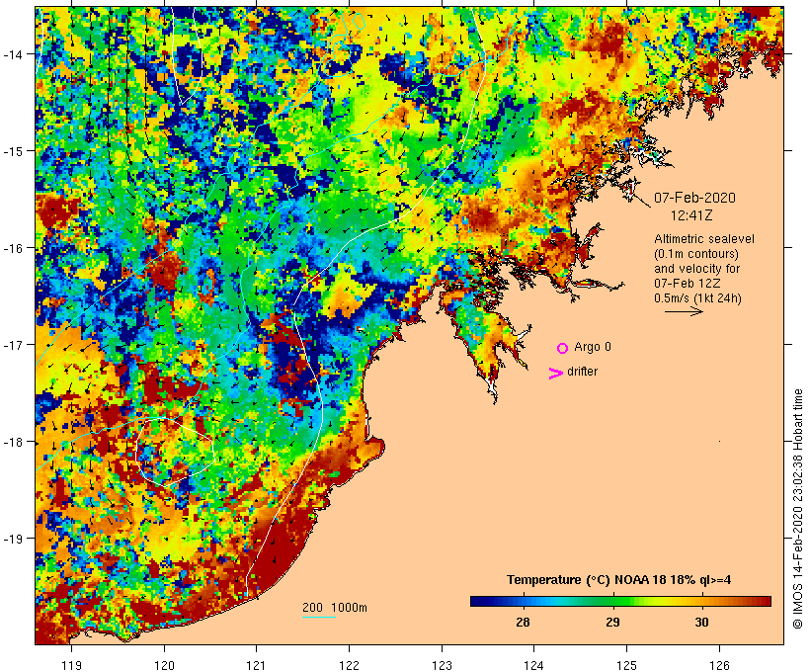810x672 pixels.
Task: Click the date text 07-Feb-2020
Action: [694, 198]
